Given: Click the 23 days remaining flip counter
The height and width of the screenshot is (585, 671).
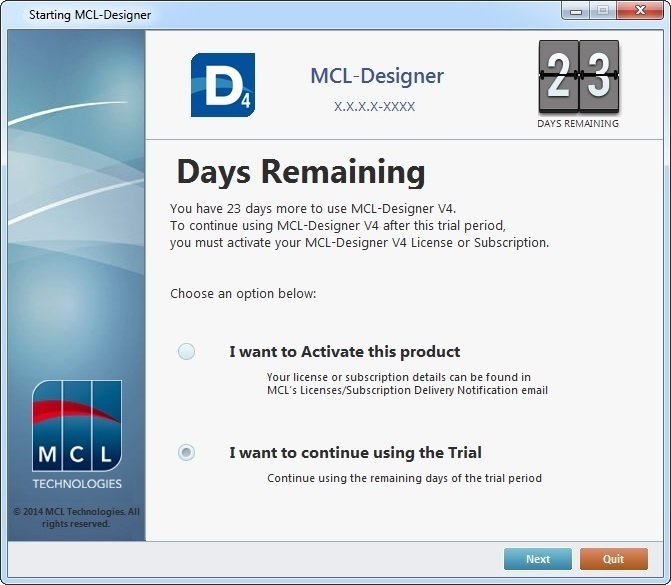Looking at the screenshot, I should coord(579,76).
